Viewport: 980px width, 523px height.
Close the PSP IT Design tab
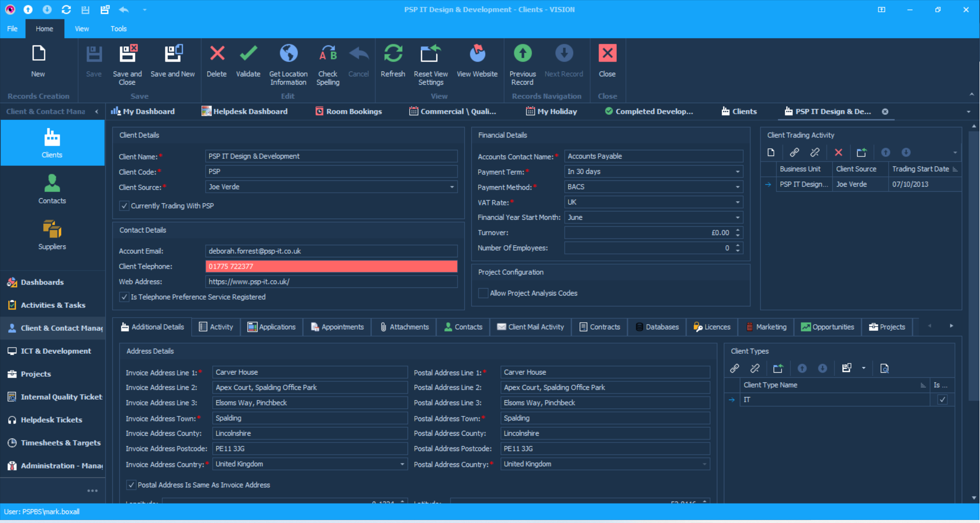(885, 112)
